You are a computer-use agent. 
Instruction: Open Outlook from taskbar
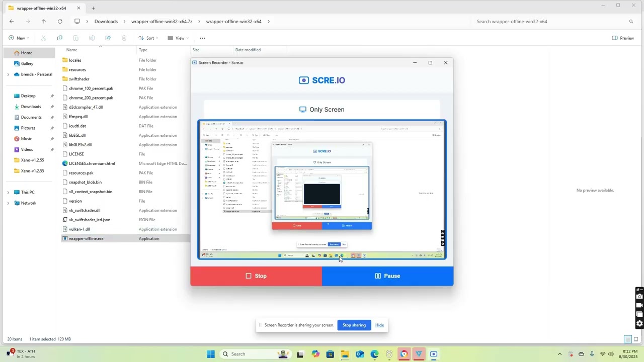point(360,354)
